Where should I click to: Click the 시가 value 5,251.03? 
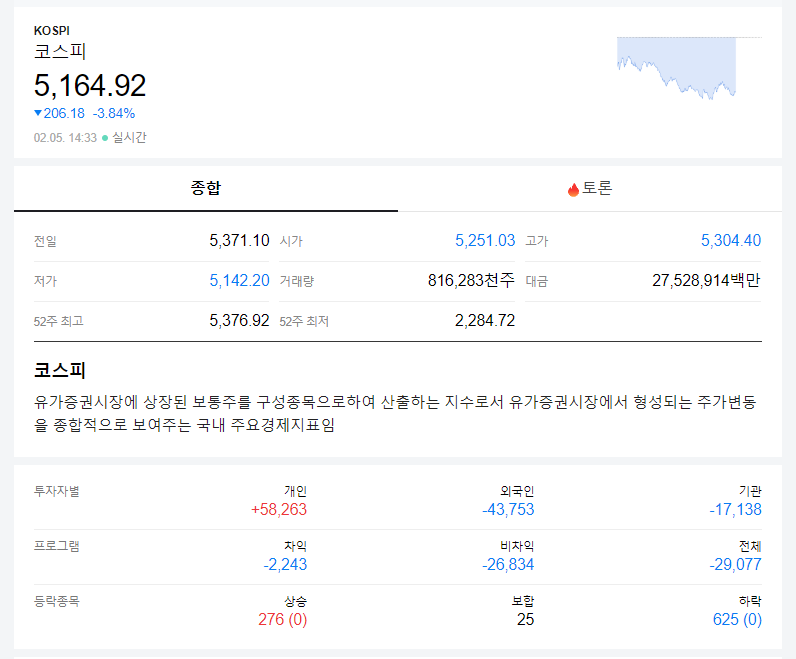485,240
